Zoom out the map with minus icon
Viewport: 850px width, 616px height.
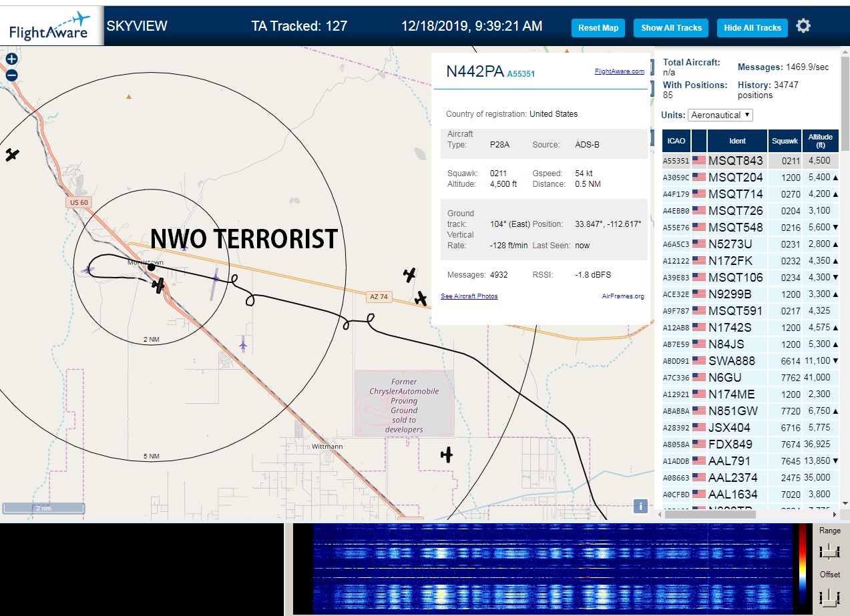click(x=11, y=75)
